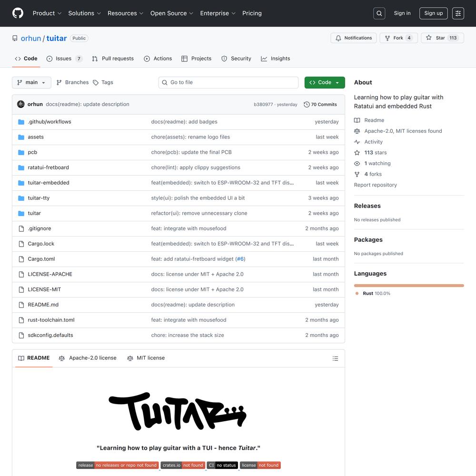Screen dimensions: 476x476
Task: Open the search magnifier button
Action: click(379, 13)
